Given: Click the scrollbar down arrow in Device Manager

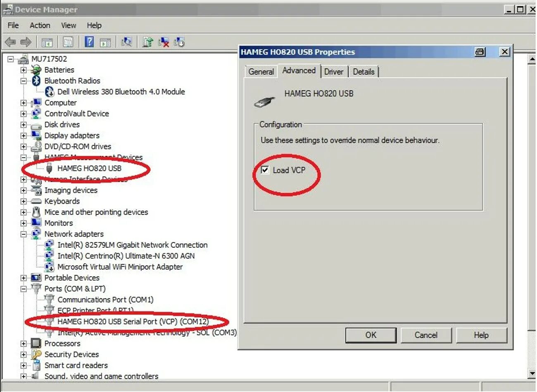Looking at the screenshot, I should (532, 373).
